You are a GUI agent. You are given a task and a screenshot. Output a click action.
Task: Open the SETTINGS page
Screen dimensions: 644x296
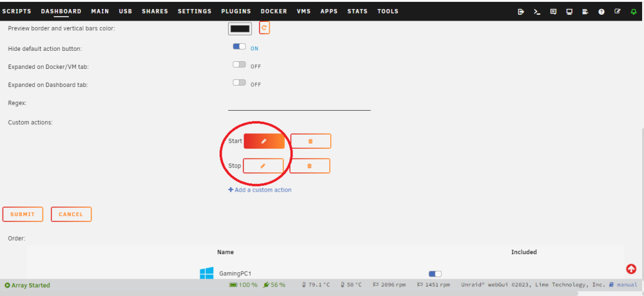click(x=194, y=12)
